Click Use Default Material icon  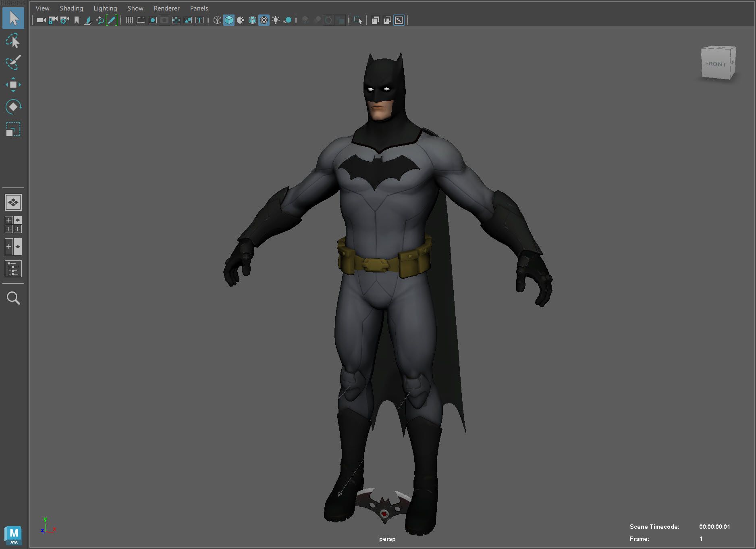click(241, 20)
